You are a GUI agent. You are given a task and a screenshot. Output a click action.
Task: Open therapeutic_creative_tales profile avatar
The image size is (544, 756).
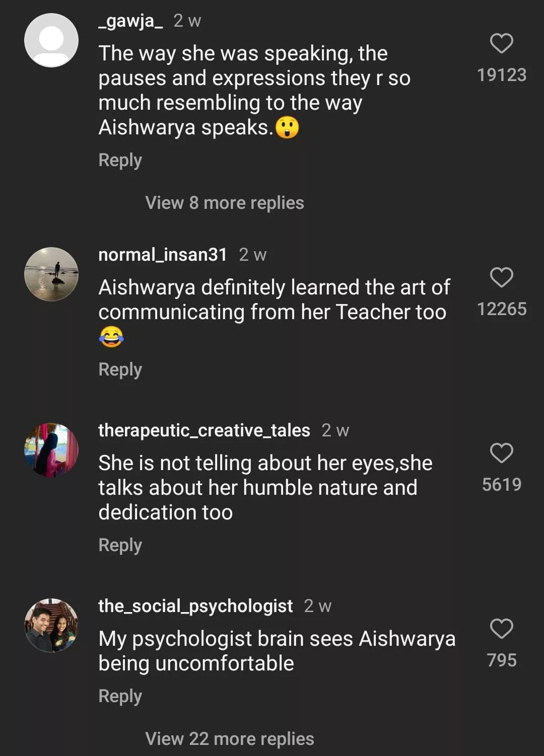coord(51,450)
